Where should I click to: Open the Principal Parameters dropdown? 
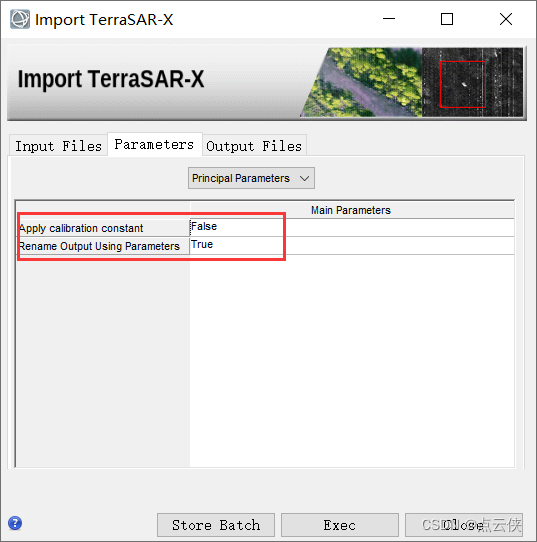click(x=251, y=178)
